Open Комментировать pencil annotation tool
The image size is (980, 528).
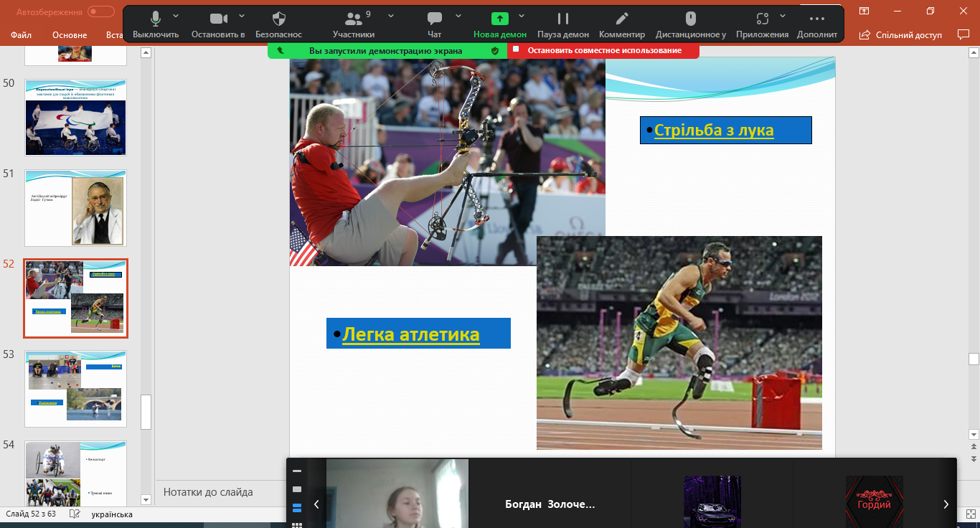point(622,19)
